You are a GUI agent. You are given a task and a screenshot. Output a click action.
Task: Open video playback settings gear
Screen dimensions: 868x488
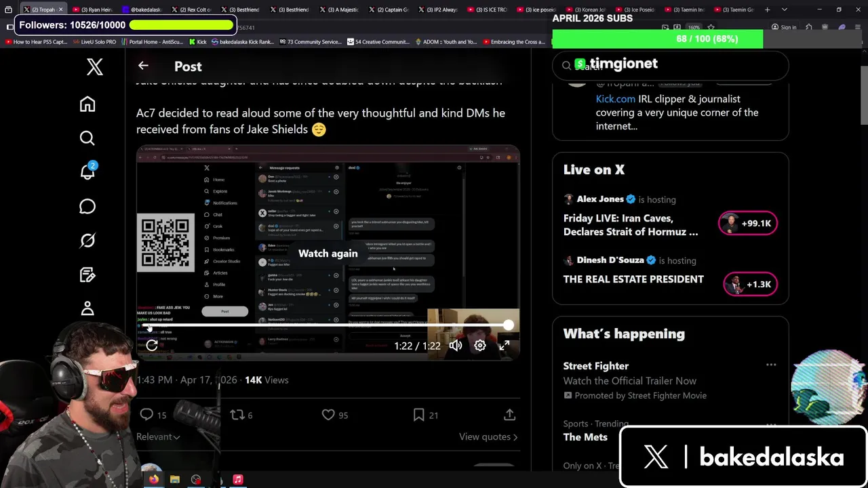(x=480, y=346)
